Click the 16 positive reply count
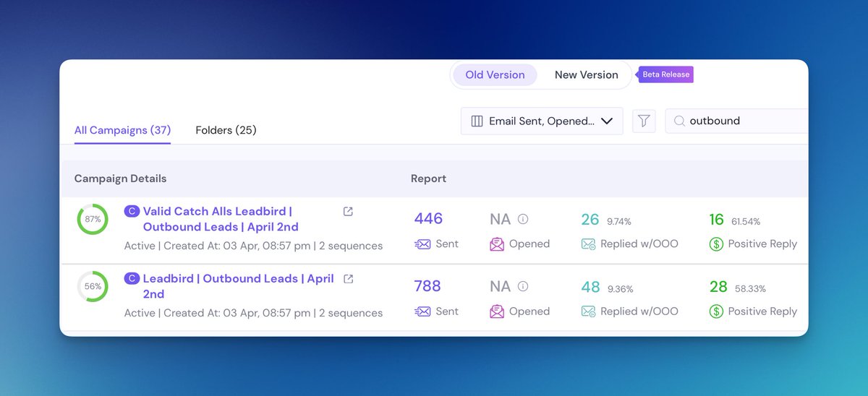This screenshot has width=868, height=396. click(x=716, y=219)
